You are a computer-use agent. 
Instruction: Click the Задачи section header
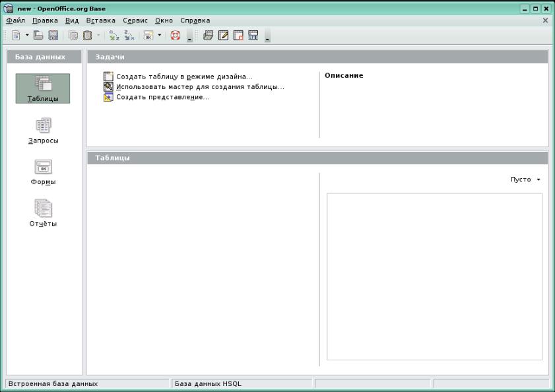point(317,57)
